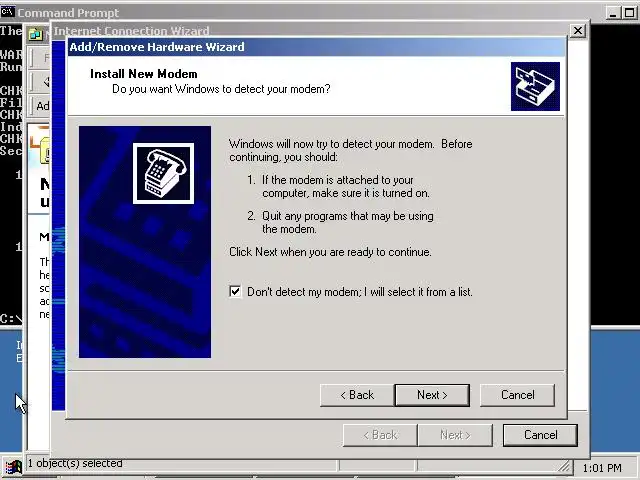The height and width of the screenshot is (480, 640).
Task: Click the taskbar clock showing 1:01 PM
Action: click(x=602, y=468)
